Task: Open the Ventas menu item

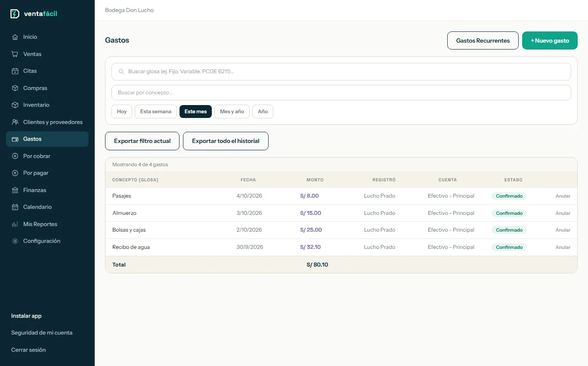Action: point(47,54)
